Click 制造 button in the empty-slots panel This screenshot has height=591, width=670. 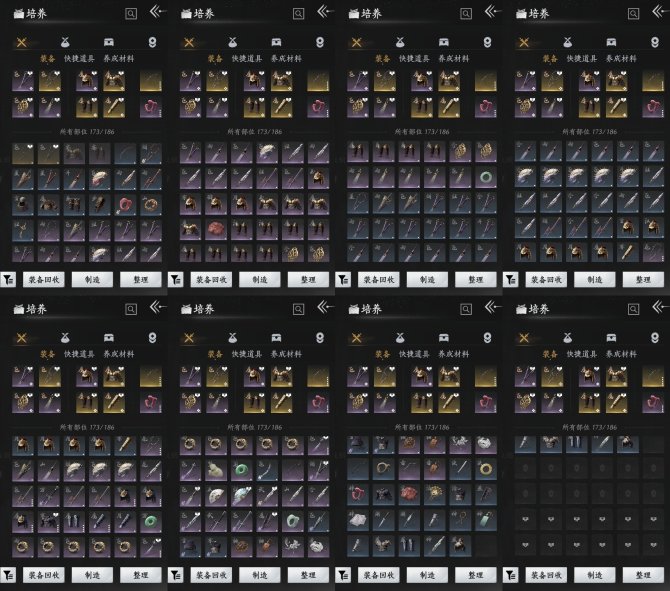[x=595, y=575]
